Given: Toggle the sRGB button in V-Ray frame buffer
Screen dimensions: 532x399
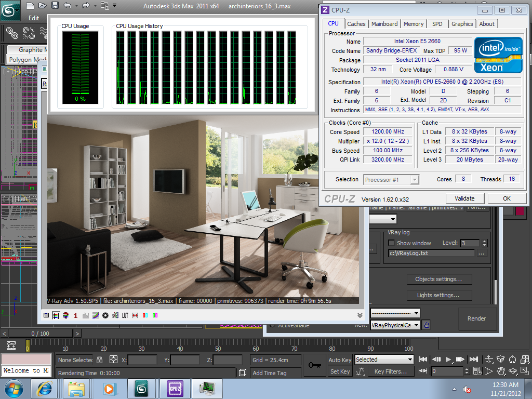Looking at the screenshot, I should pyautogui.click(x=115, y=315).
